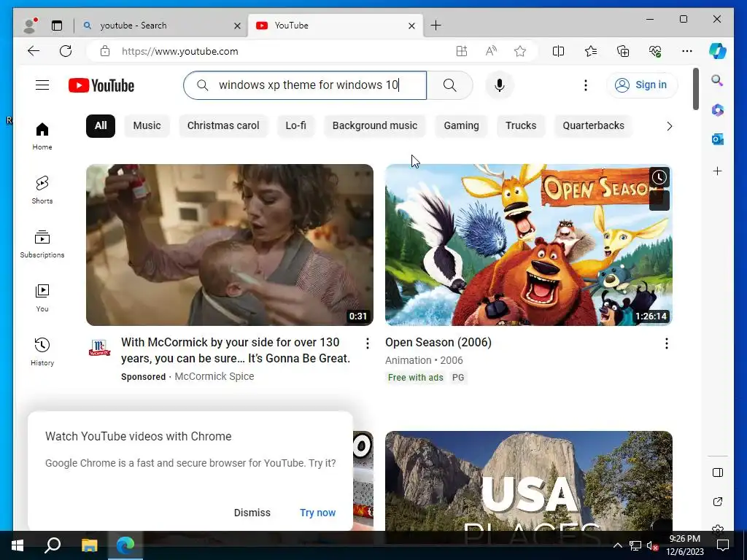This screenshot has width=747, height=560.
Task: Click Try now in the Chrome popup
Action: coord(318,513)
